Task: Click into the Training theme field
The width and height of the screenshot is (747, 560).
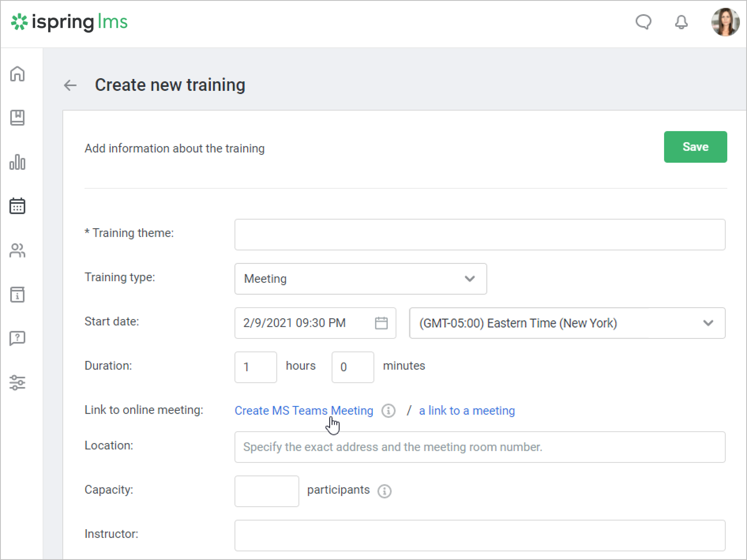Action: (x=480, y=235)
